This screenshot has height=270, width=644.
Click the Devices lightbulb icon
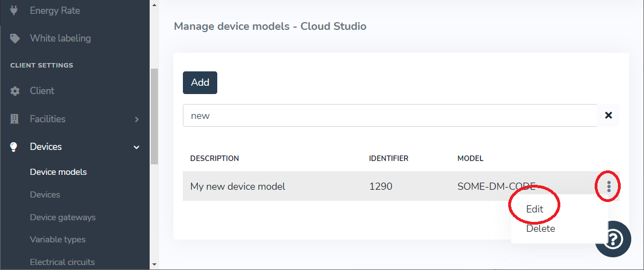(x=15, y=147)
